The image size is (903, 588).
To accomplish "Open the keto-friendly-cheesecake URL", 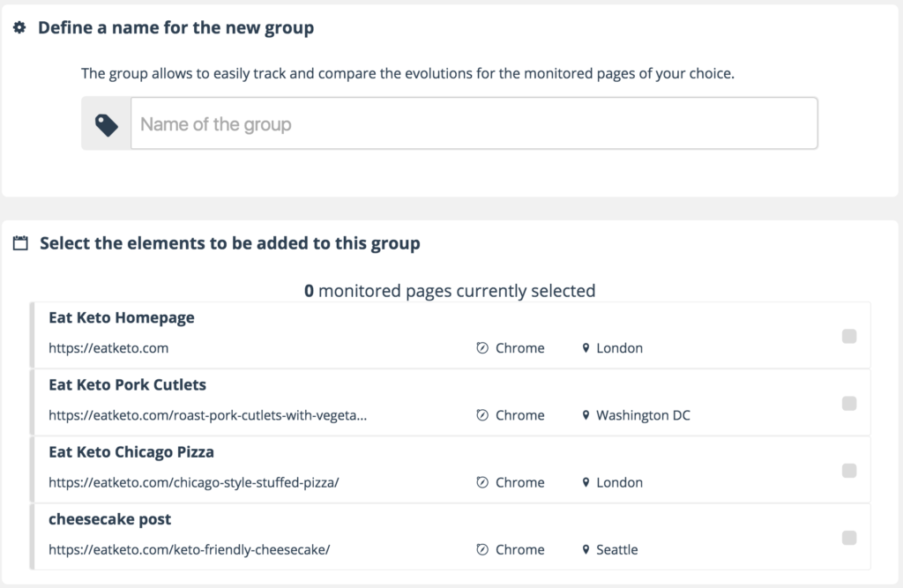I will (190, 549).
